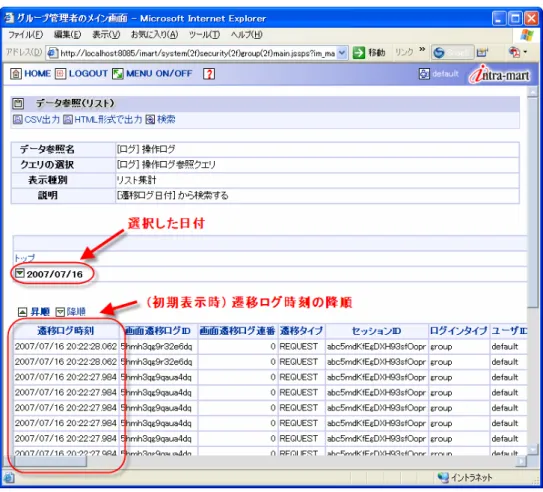543x492 pixels.
Task: Click the HTML形式で出力 icon
Action: [68, 119]
